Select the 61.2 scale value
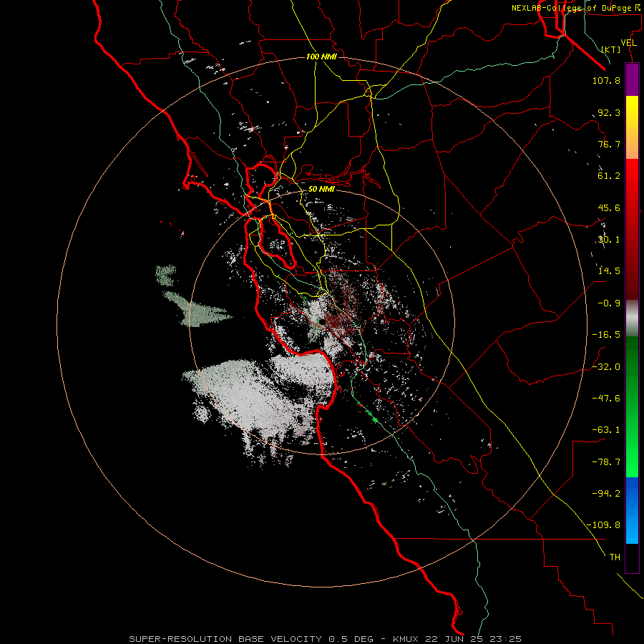 609,176
